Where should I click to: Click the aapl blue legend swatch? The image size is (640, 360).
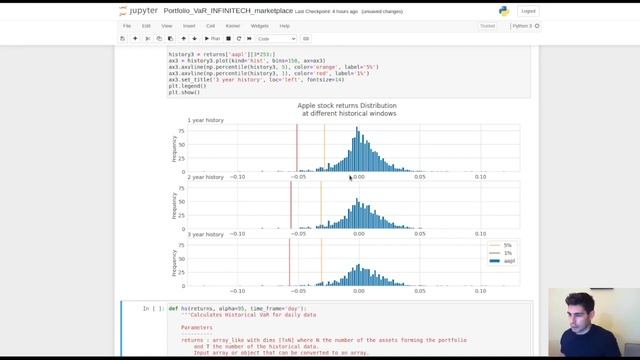point(495,261)
